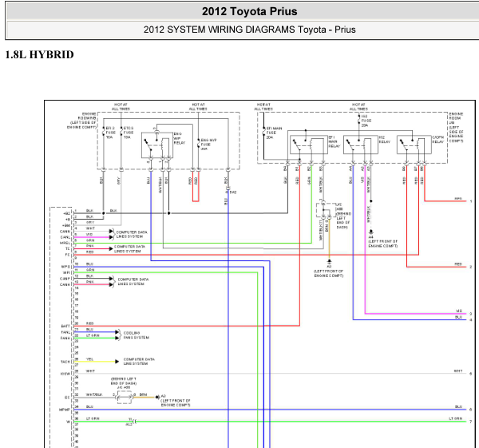
Task: Click the 'FANL' pin label
Action: tap(65, 332)
